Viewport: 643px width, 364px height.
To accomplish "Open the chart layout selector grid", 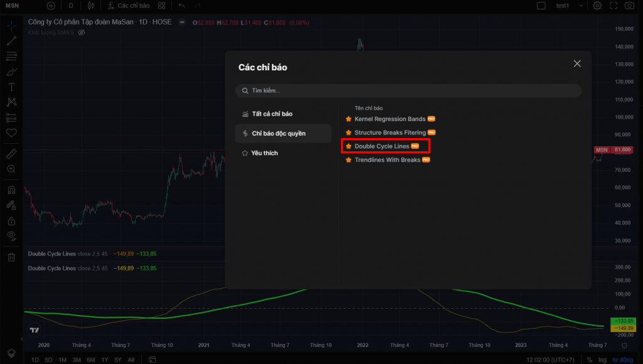I will (x=163, y=6).
